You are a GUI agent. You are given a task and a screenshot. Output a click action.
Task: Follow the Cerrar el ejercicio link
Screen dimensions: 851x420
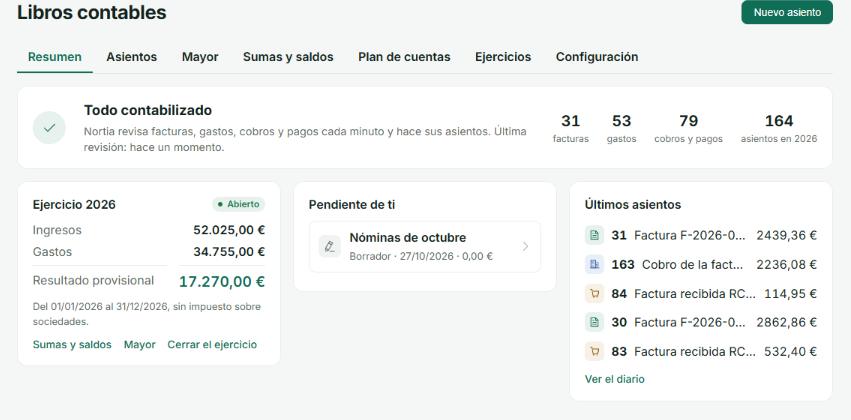(212, 345)
